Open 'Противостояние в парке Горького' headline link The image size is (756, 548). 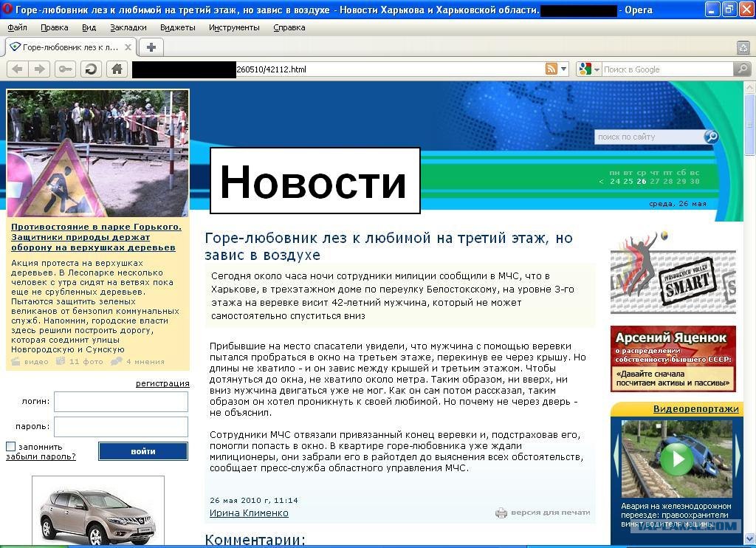(x=96, y=237)
